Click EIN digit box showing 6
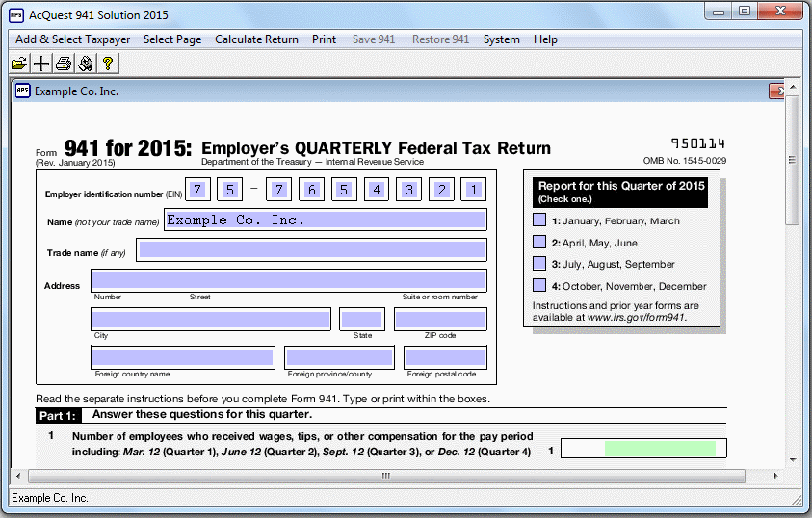Screen dimensions: 812x518 (x=311, y=190)
